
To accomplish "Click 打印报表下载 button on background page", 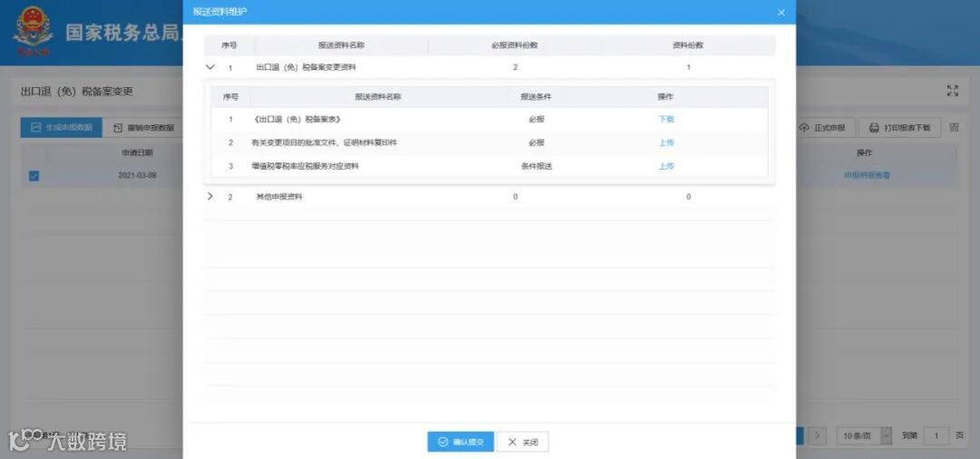I will pyautogui.click(x=899, y=127).
